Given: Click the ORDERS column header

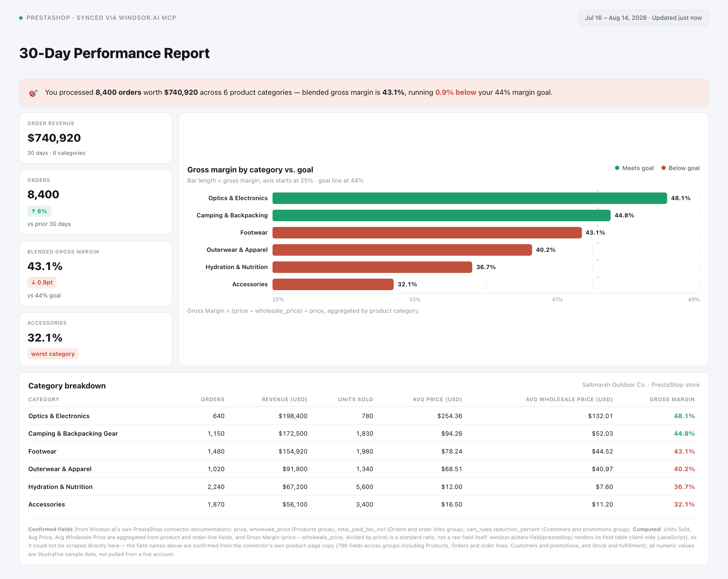Looking at the screenshot, I should 213,399.
